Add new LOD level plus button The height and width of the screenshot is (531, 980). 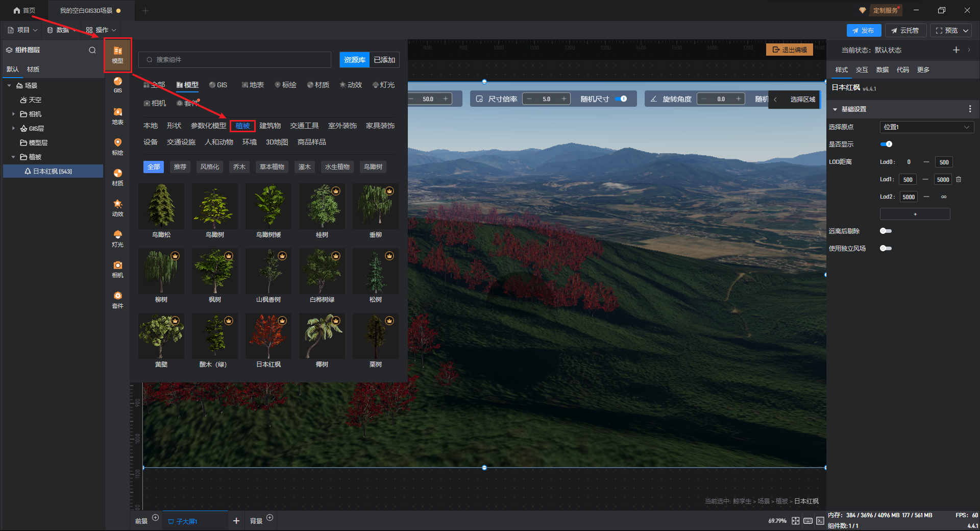(915, 214)
